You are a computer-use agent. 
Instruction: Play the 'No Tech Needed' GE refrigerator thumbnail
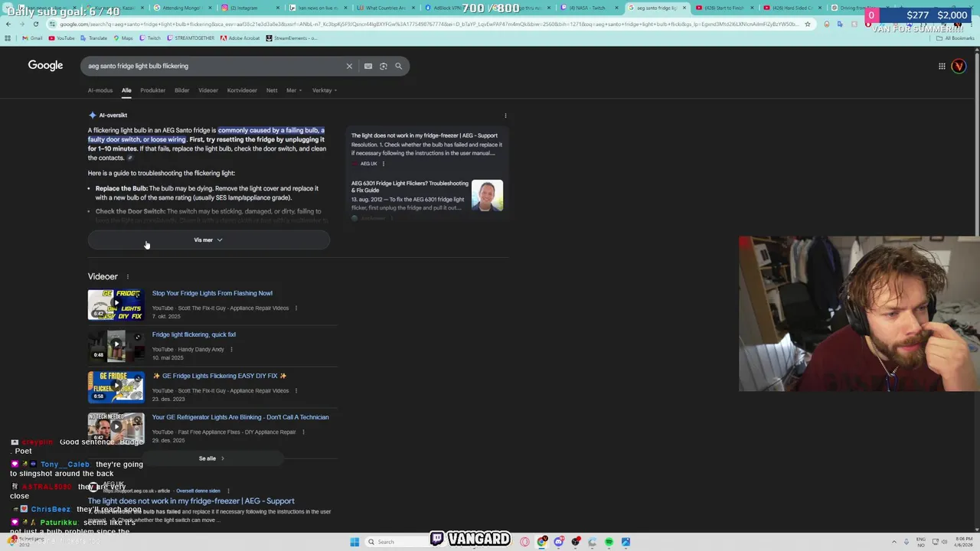point(116,428)
